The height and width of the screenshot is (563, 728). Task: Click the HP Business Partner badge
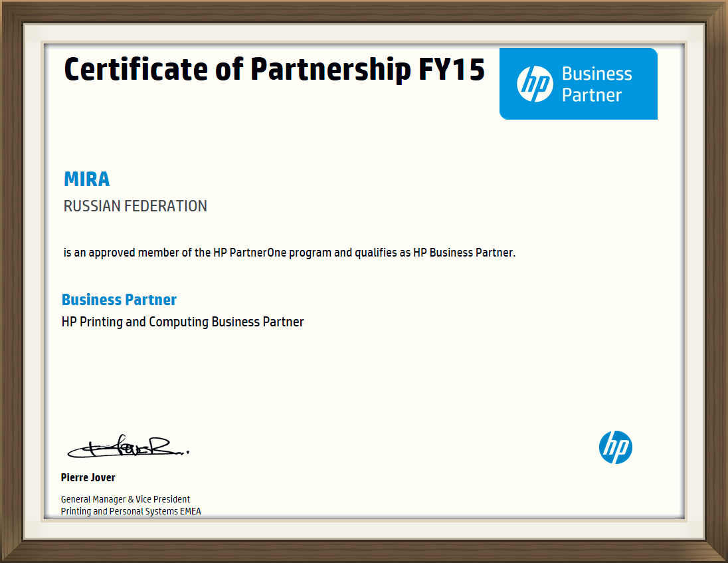[x=578, y=84]
